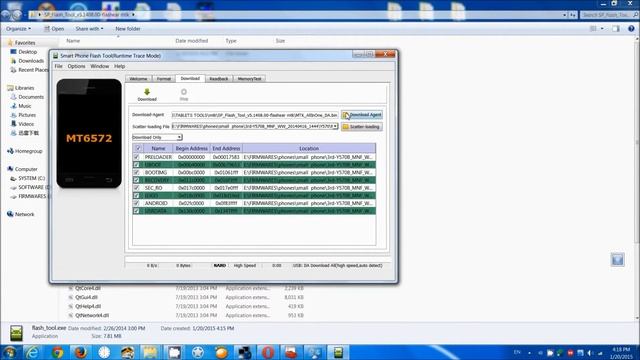Image resolution: width=640 pixels, height=360 pixels.
Task: Toggle the Explorer preview pane icon
Action: (616, 29)
